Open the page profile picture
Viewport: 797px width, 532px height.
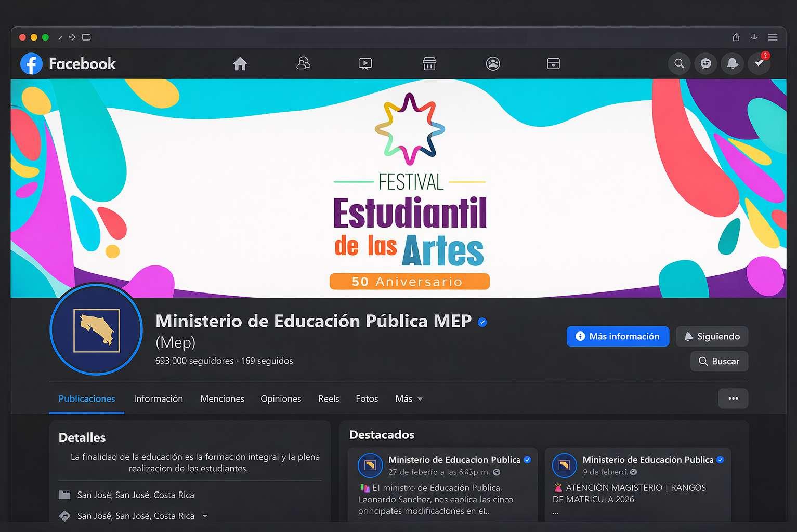(96, 329)
